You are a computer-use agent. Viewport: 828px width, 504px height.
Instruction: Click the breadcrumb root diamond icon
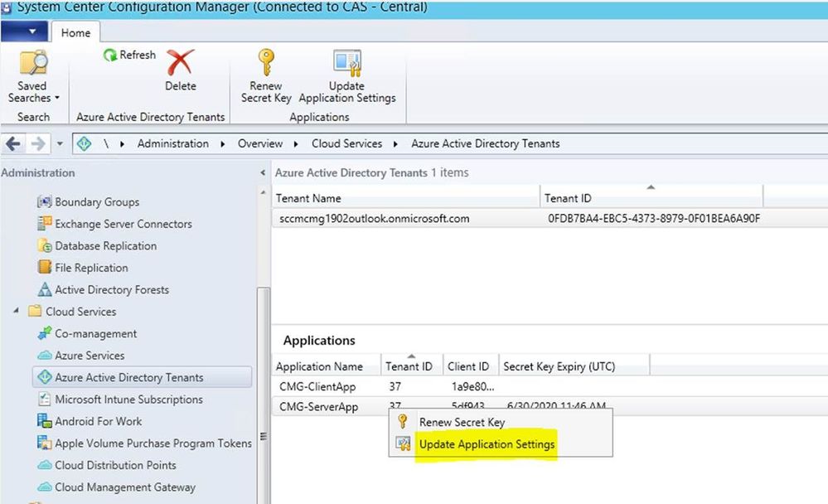pyautogui.click(x=84, y=143)
